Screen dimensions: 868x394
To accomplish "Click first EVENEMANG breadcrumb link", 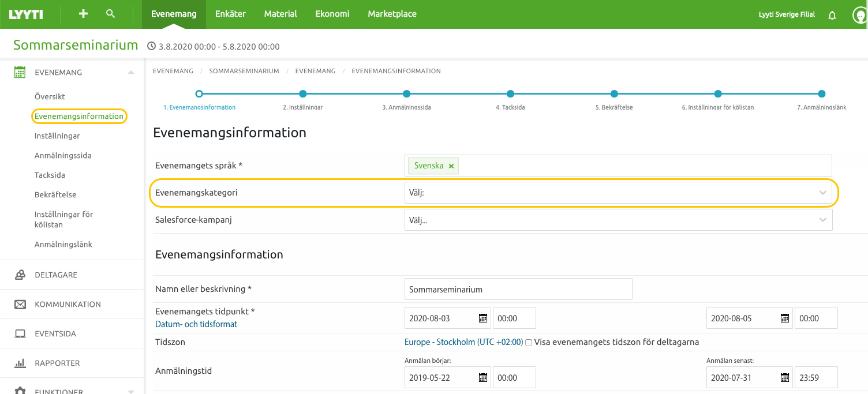I will [x=173, y=71].
